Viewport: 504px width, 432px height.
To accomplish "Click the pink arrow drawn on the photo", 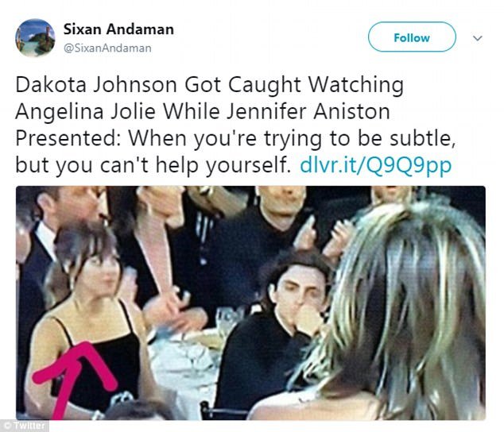I will pos(74,376).
